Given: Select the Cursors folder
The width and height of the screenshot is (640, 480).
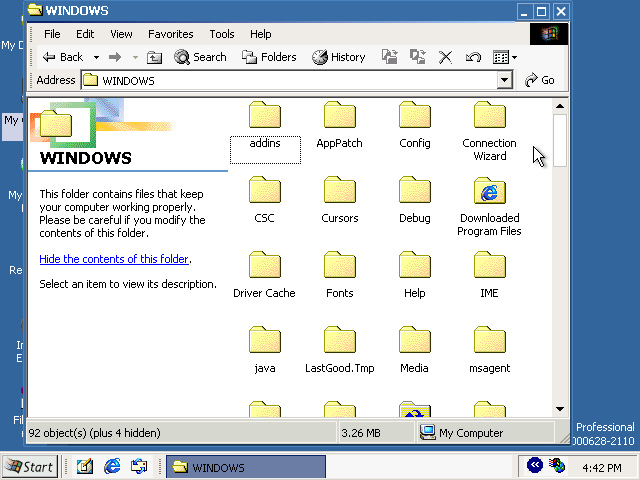Looking at the screenshot, I should pyautogui.click(x=340, y=201).
